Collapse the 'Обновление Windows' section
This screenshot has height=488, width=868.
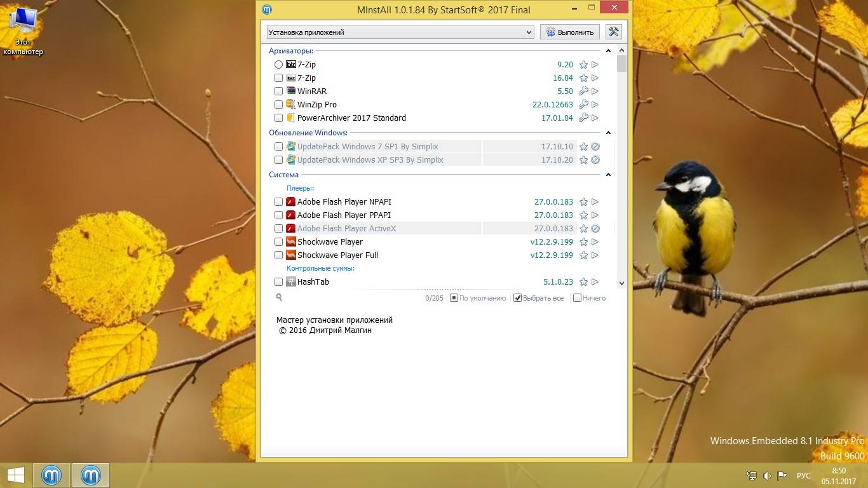[x=608, y=133]
